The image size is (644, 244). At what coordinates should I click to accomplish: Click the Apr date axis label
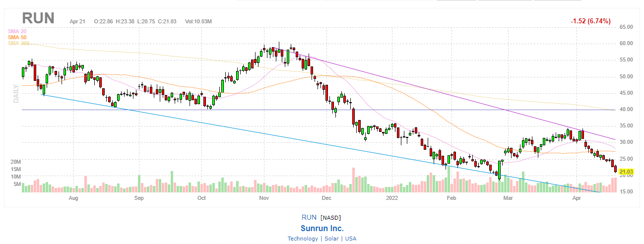coord(576,198)
